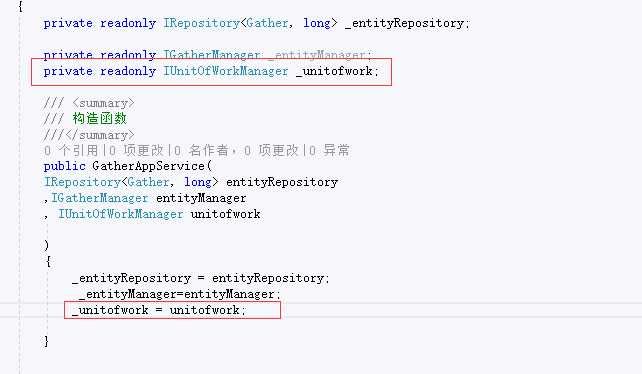Click the "///</summary>" closing comment line
Viewport: 642px width, 374px height.
[x=89, y=135]
